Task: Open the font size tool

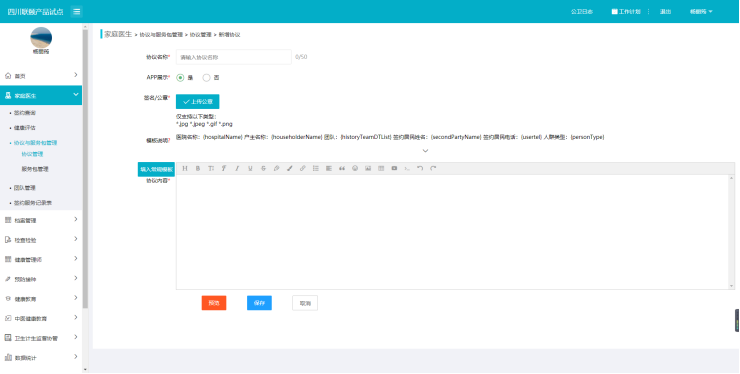Action: [211, 169]
